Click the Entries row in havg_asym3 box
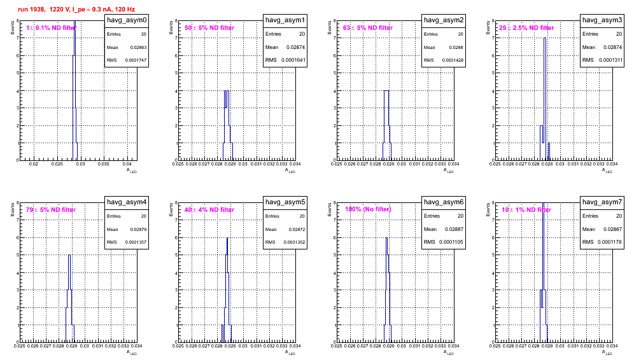The height and width of the screenshot is (364, 634). point(602,34)
